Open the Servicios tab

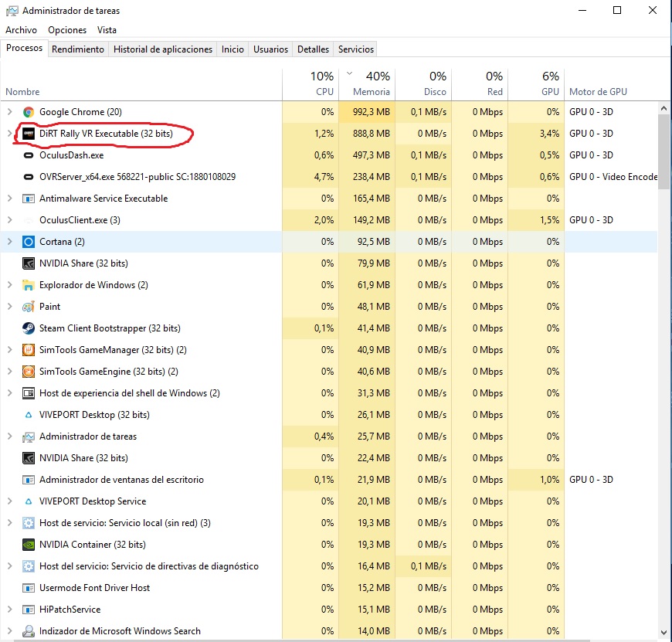point(356,49)
